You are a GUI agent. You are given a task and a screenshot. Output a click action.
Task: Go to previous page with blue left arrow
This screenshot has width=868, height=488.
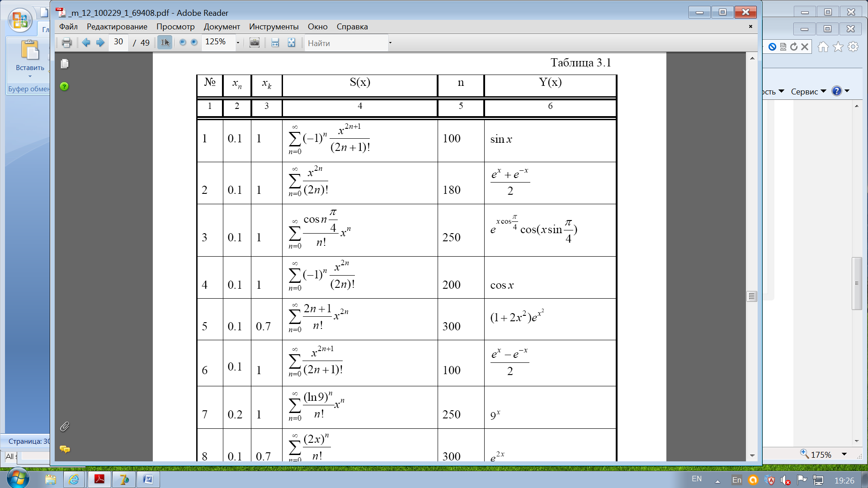86,42
